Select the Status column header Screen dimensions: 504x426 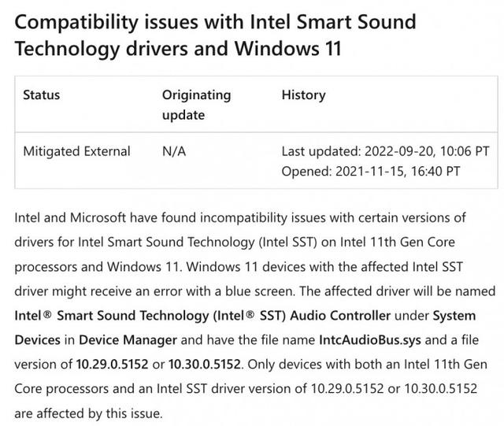[x=42, y=95]
